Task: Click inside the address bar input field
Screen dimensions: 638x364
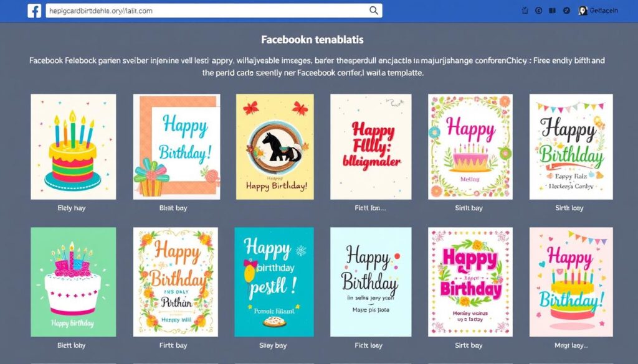Action: click(187, 10)
